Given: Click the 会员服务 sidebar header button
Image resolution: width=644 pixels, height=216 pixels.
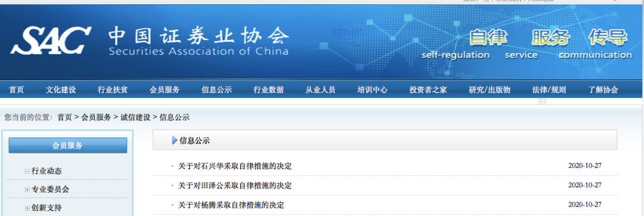Looking at the screenshot, I should pyautogui.click(x=68, y=146).
